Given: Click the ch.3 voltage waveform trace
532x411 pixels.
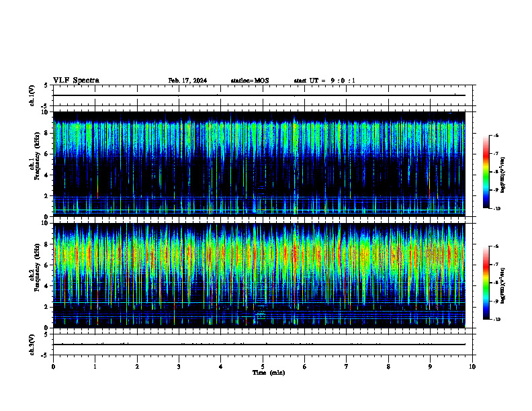Looking at the screenshot, I should click(259, 345).
